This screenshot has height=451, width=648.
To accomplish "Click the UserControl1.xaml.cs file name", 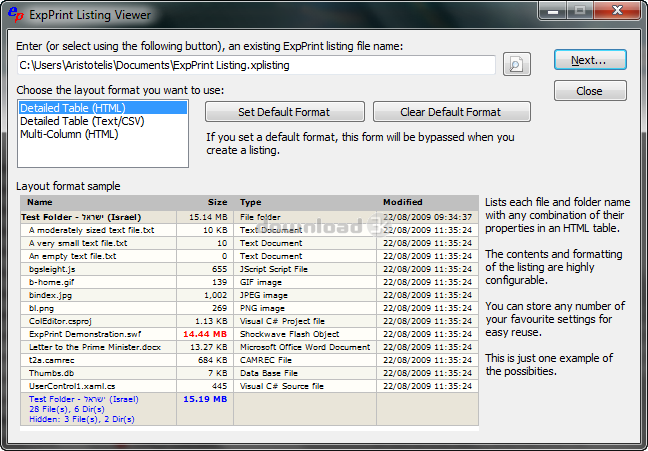I will (72, 386).
